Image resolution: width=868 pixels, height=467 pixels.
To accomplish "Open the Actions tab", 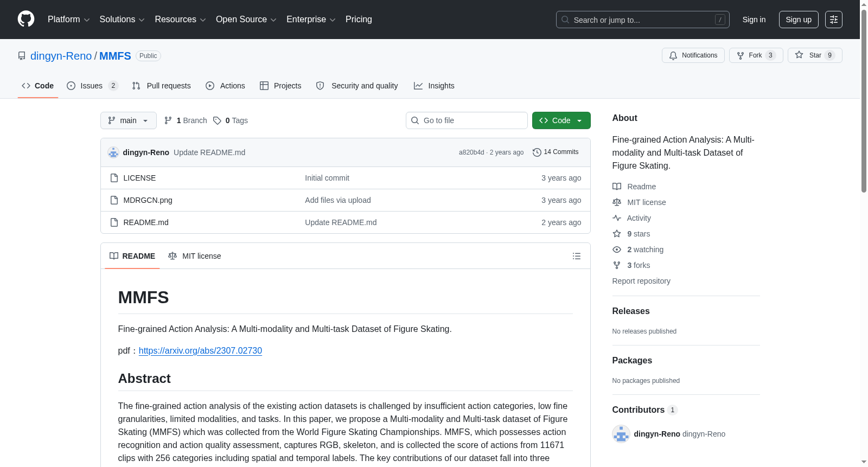I will click(225, 86).
